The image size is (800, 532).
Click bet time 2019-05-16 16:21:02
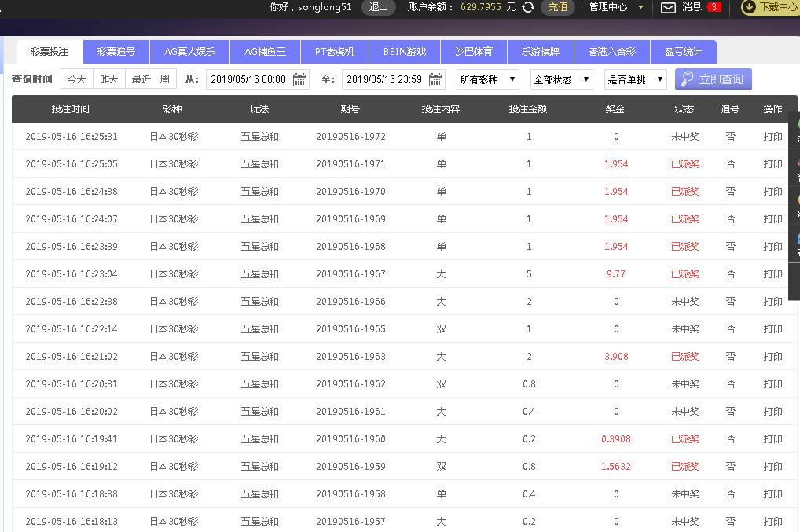tap(72, 357)
